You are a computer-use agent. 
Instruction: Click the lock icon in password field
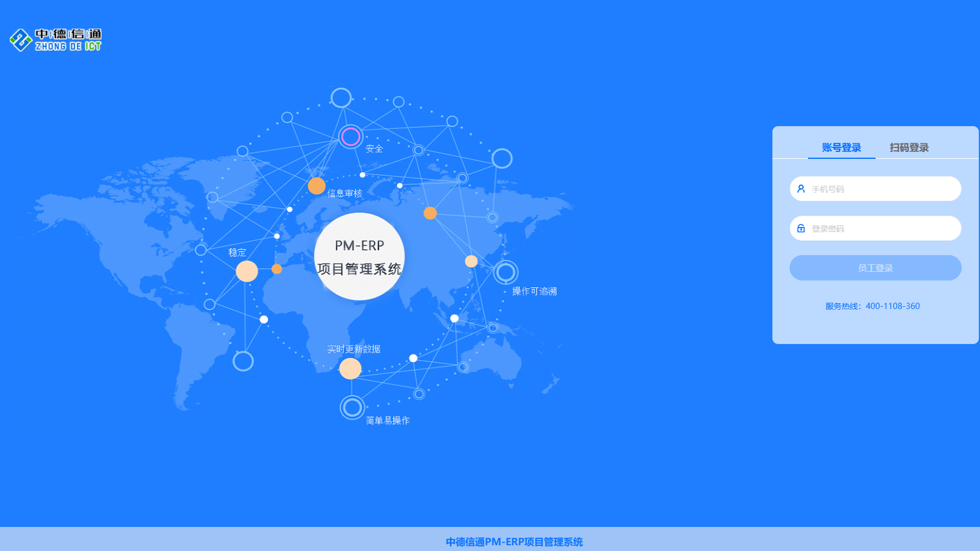(x=801, y=228)
